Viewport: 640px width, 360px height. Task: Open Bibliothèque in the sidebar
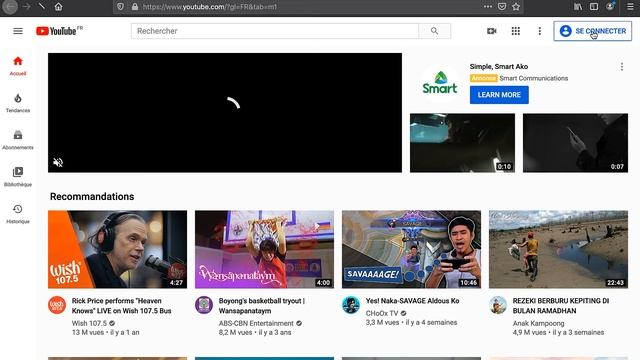18,177
